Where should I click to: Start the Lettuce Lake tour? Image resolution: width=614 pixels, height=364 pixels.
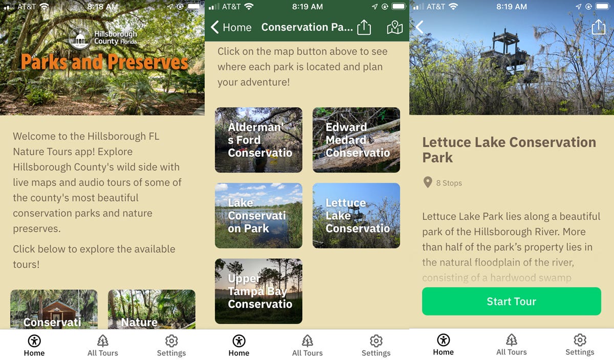click(512, 301)
